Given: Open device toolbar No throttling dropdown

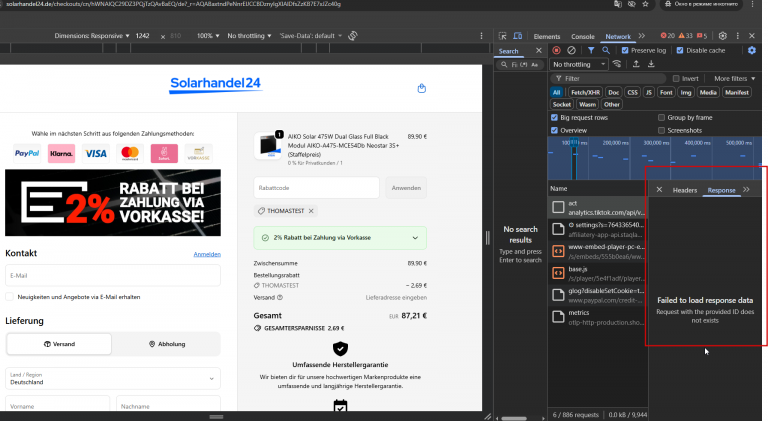Looking at the screenshot, I should point(249,36).
